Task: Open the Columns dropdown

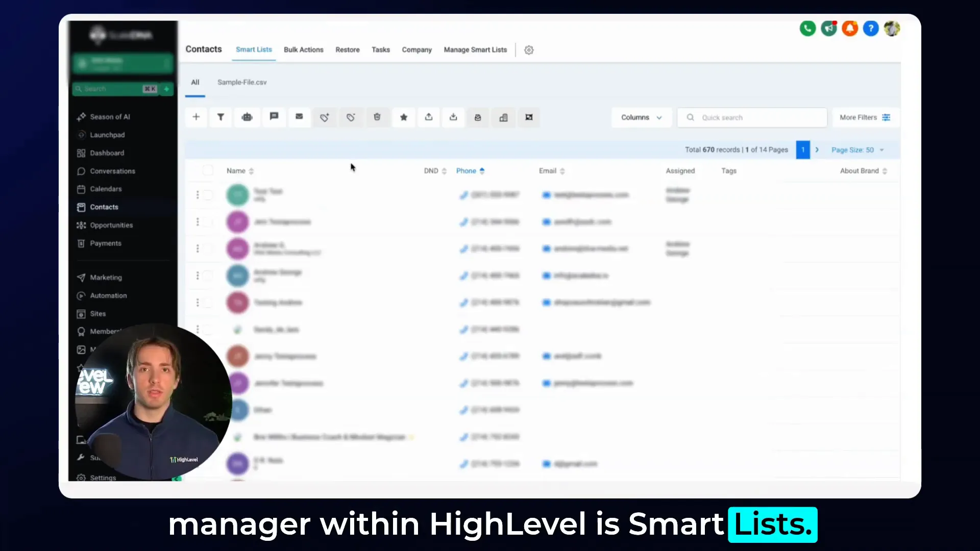Action: click(x=642, y=117)
